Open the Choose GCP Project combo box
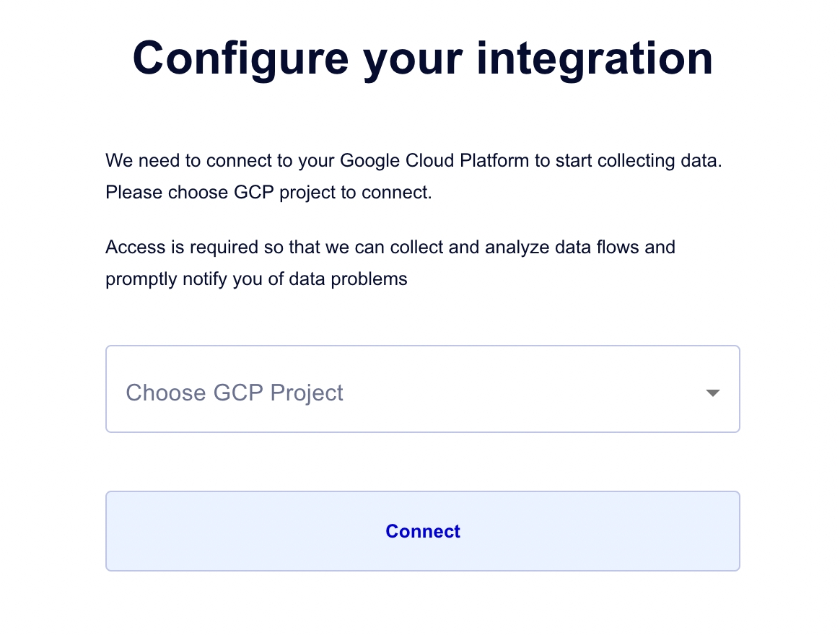Screen dimensions: 840x635 click(x=422, y=389)
